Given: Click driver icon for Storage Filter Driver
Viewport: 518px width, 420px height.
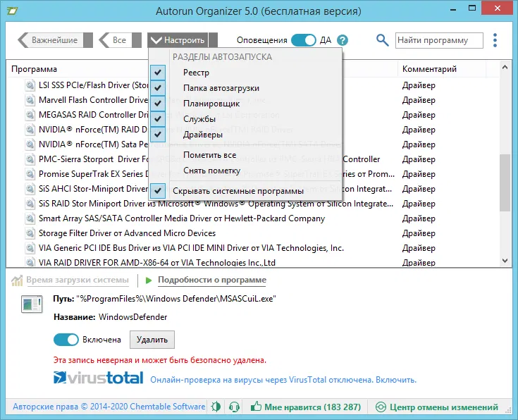Looking at the screenshot, I should pyautogui.click(x=30, y=233).
